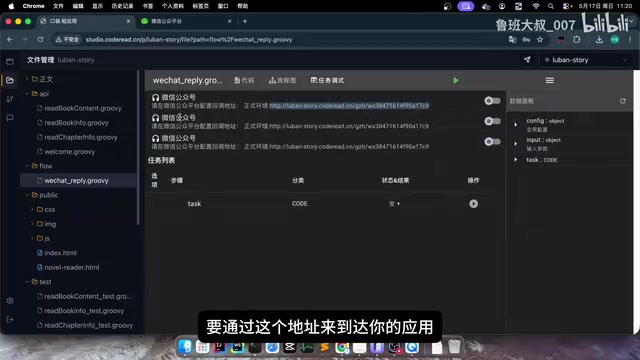Image resolution: width=640 pixels, height=360 pixels.
Task: Open the settings gear in the left rail
Action: coord(10,300)
